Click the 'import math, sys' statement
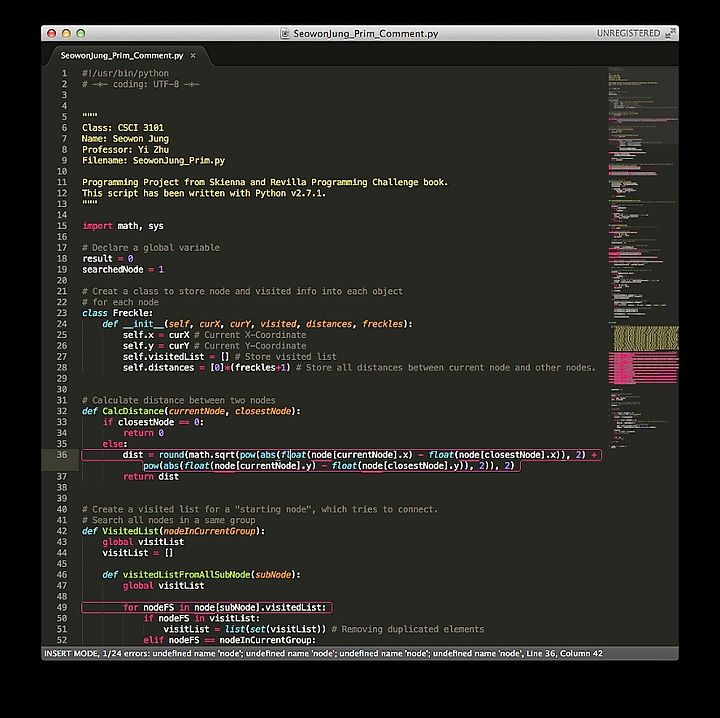Image resolution: width=720 pixels, height=718 pixels. pos(123,226)
